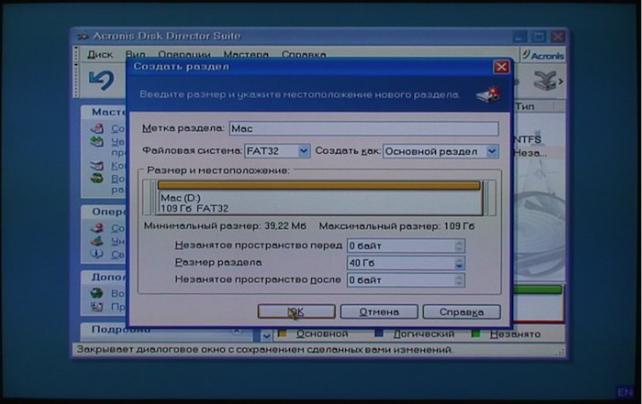Click the blue Логический legend swatch
The height and width of the screenshot is (404, 642).
379,334
